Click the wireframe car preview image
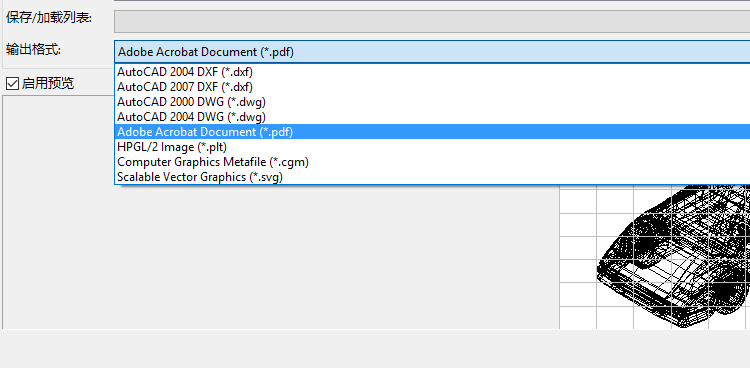The height and width of the screenshot is (368, 750). 672,256
